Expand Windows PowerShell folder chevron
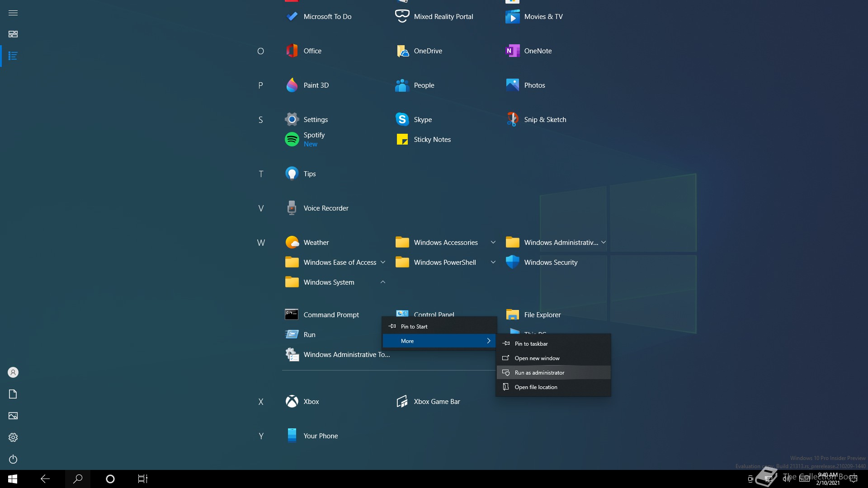 pos(493,263)
